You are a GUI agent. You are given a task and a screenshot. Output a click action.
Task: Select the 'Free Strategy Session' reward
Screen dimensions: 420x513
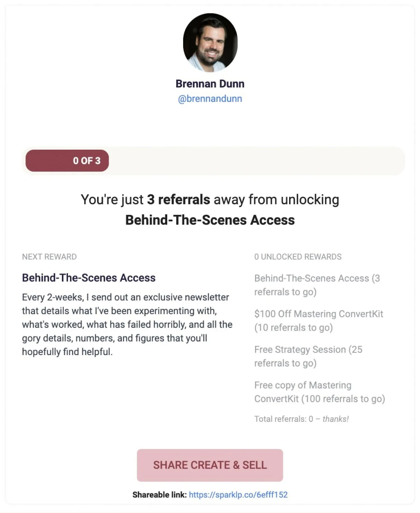click(308, 356)
